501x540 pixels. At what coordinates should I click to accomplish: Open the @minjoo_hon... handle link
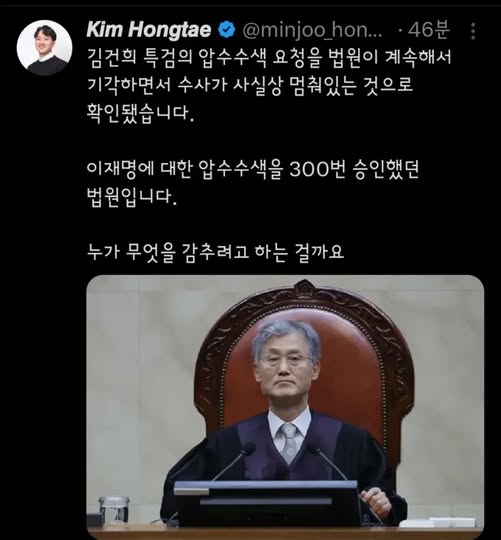312,30
